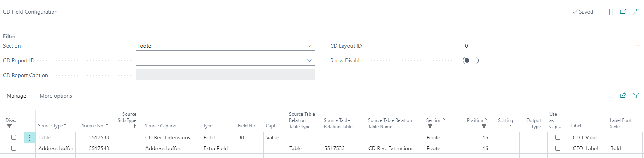The width and height of the screenshot is (644, 158).
Task: Open the Manage menu
Action: pos(16,96)
